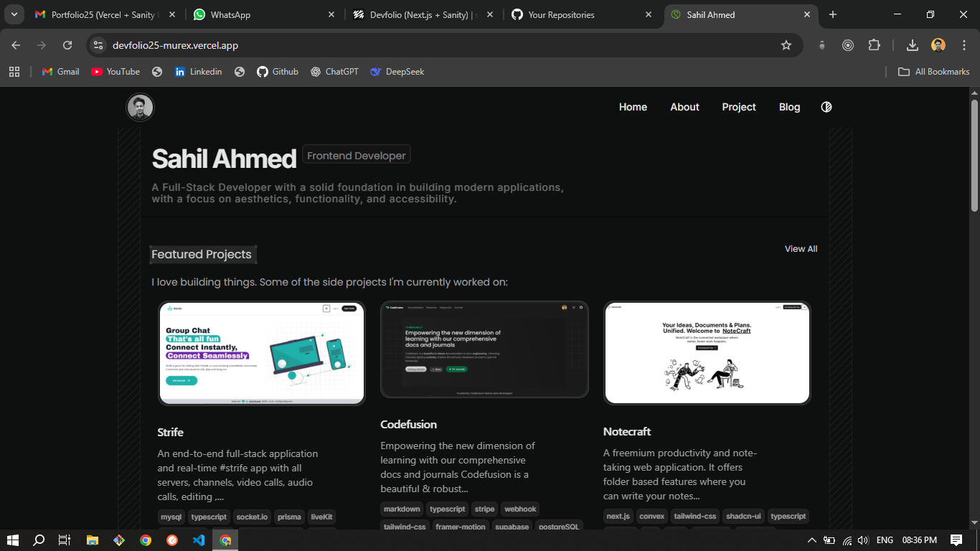Click the next.js tag on Notecraft card
Viewport: 980px width, 551px height.
618,516
